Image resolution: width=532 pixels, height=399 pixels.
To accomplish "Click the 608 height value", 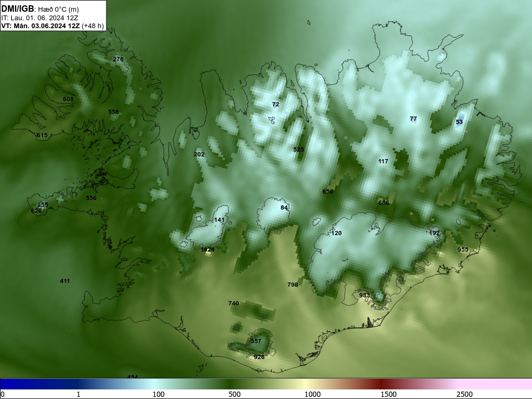I will point(68,99).
